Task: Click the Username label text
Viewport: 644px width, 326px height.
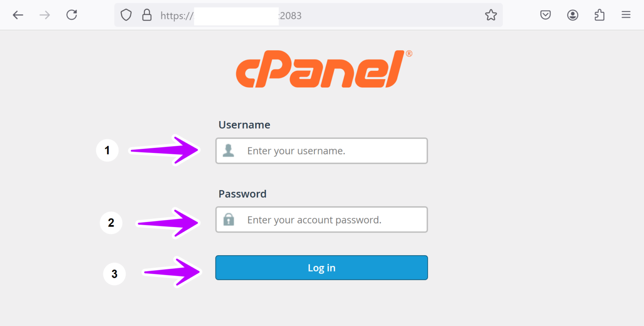Action: coord(244,124)
